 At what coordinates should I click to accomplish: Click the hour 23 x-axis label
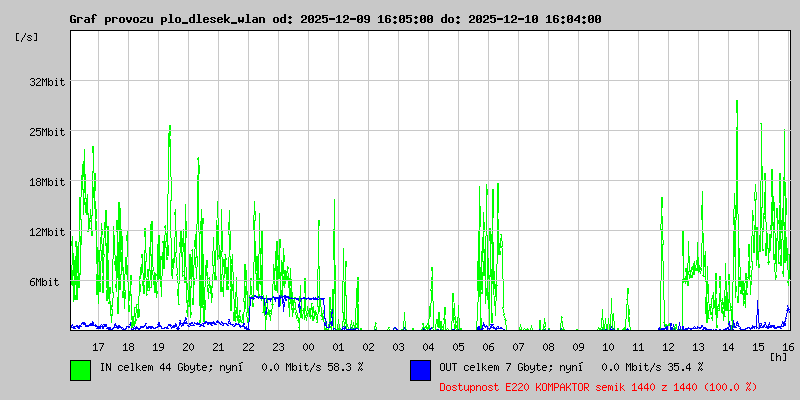coord(279,347)
